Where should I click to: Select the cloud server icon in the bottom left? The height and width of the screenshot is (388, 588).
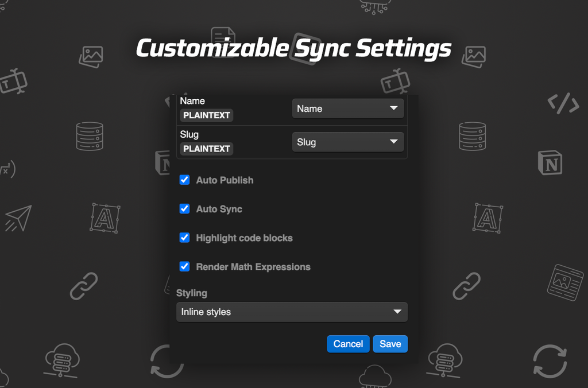[60, 360]
